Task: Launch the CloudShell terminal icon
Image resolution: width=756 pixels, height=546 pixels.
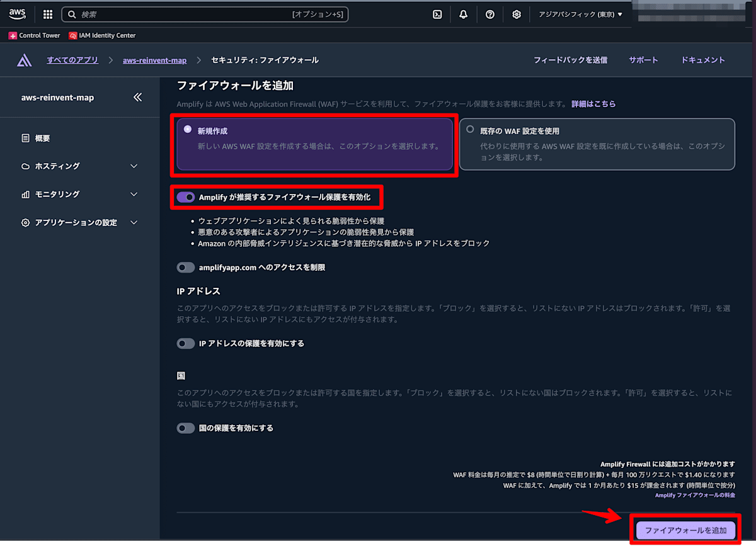Action: (437, 14)
